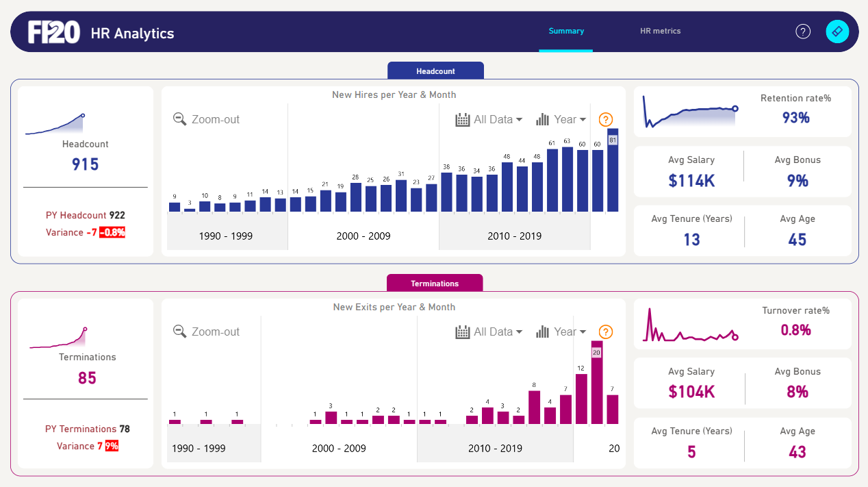Click the Retention rate 93% value
Screen dimensions: 868x487
coord(796,118)
